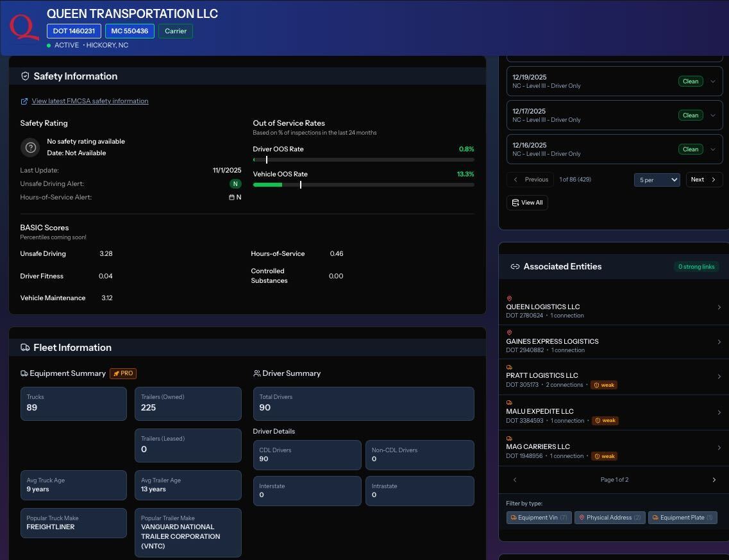Click the Fleet Information truck icon
This screenshot has height=560, width=729.
pyautogui.click(x=25, y=348)
